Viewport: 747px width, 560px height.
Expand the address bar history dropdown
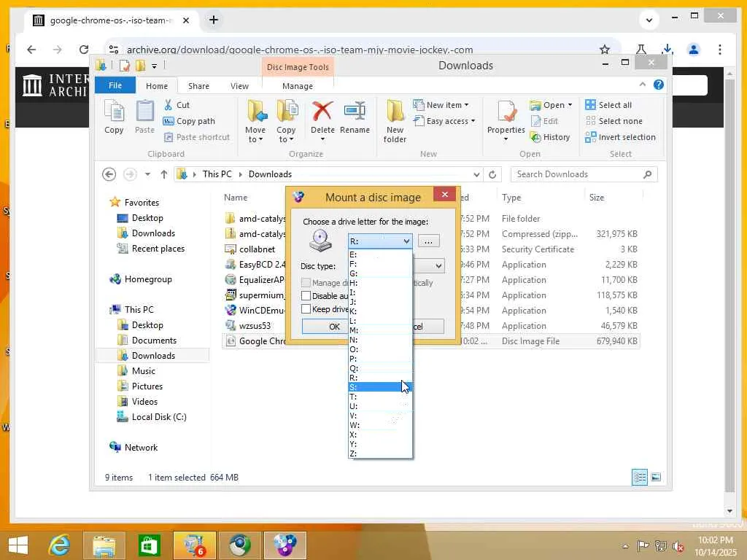(476, 174)
